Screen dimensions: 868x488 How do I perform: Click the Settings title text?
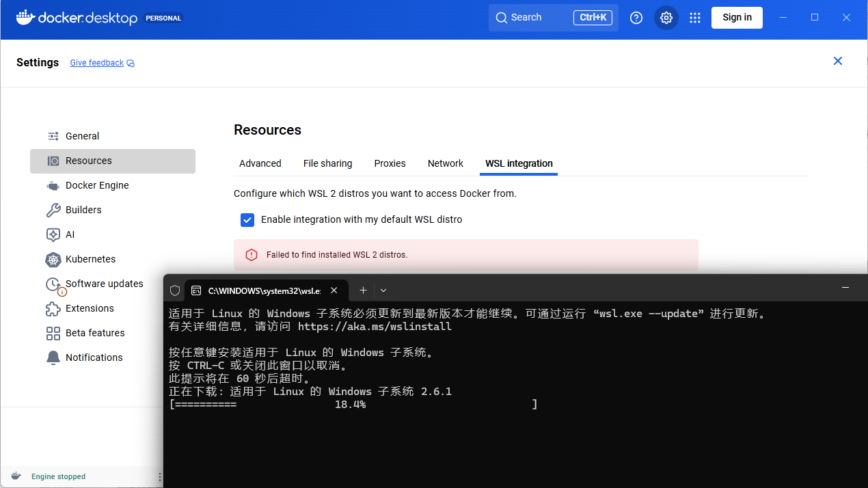[38, 62]
